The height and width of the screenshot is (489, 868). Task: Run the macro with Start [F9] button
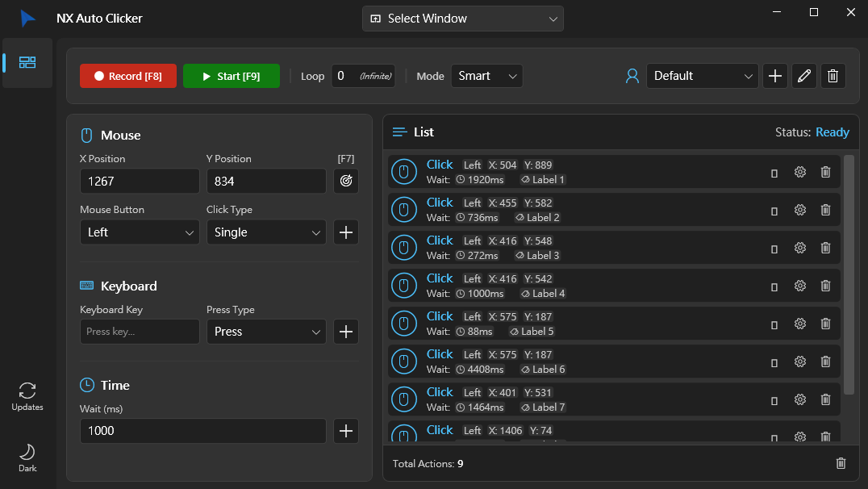pyautogui.click(x=232, y=76)
